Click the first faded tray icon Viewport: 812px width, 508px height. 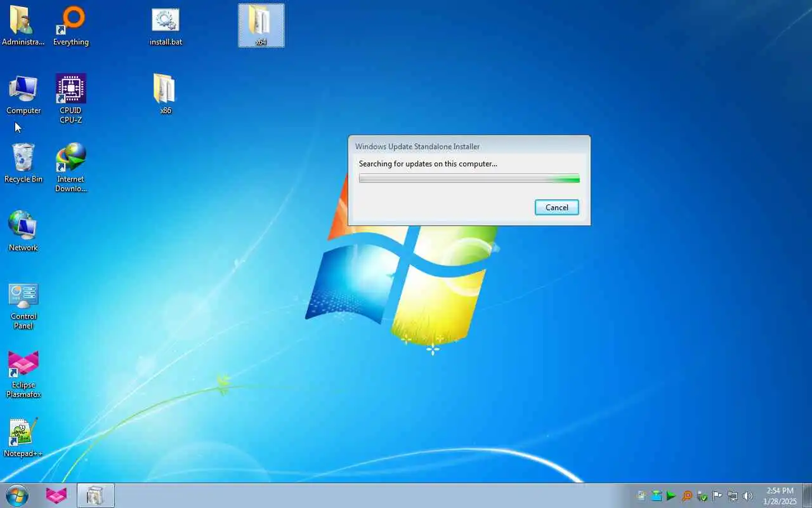click(x=641, y=496)
